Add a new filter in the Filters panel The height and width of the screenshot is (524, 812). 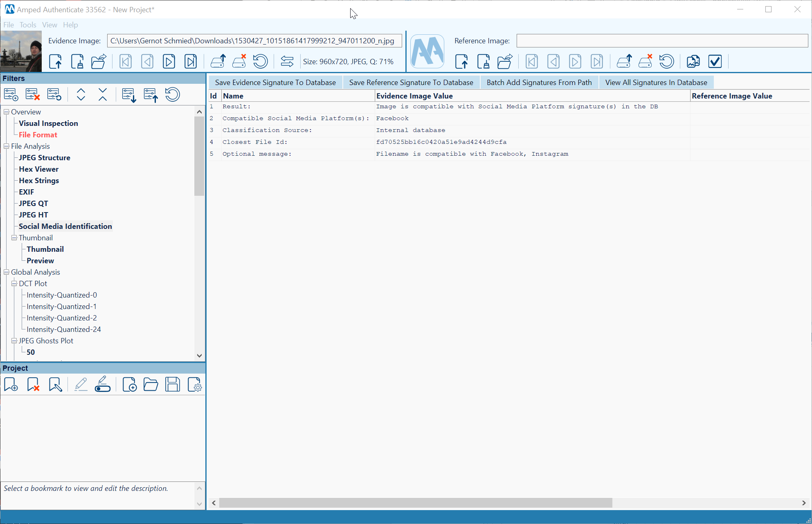(x=11, y=94)
